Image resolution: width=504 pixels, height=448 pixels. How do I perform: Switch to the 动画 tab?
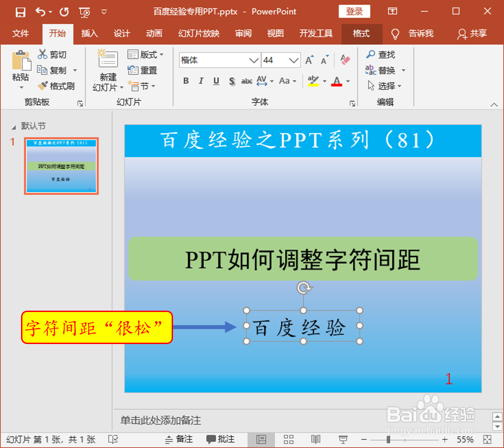[154, 33]
